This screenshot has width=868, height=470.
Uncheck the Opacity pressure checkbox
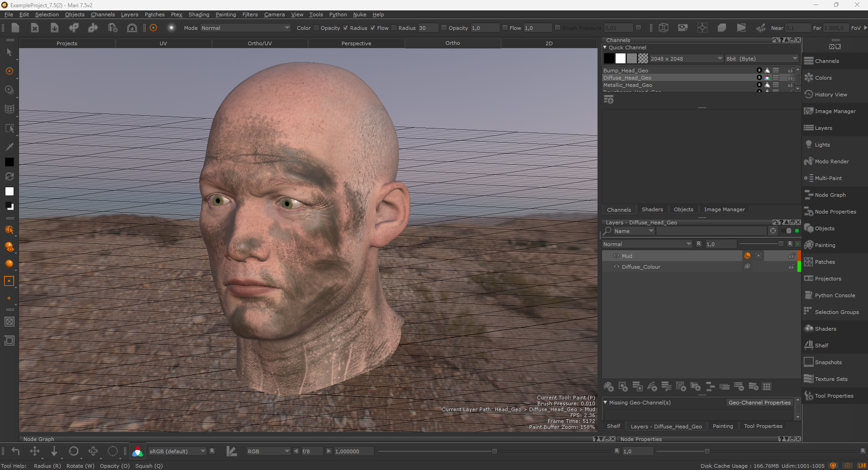(346, 28)
